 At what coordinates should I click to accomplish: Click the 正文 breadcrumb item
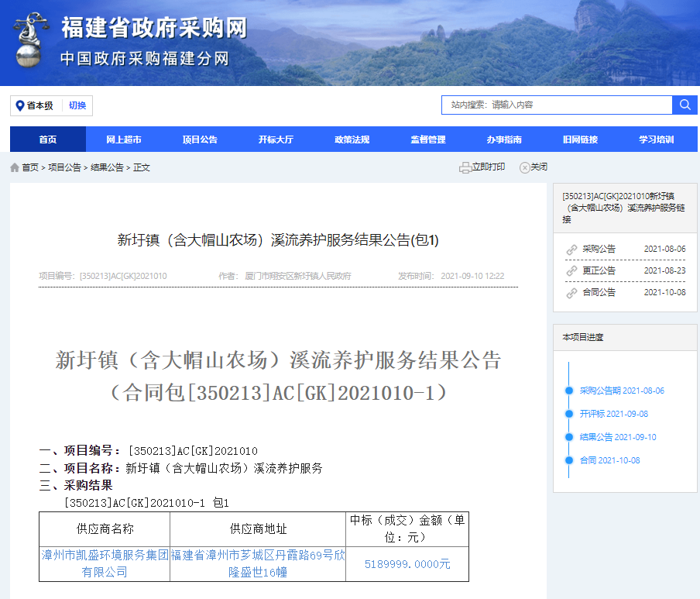tap(142, 167)
